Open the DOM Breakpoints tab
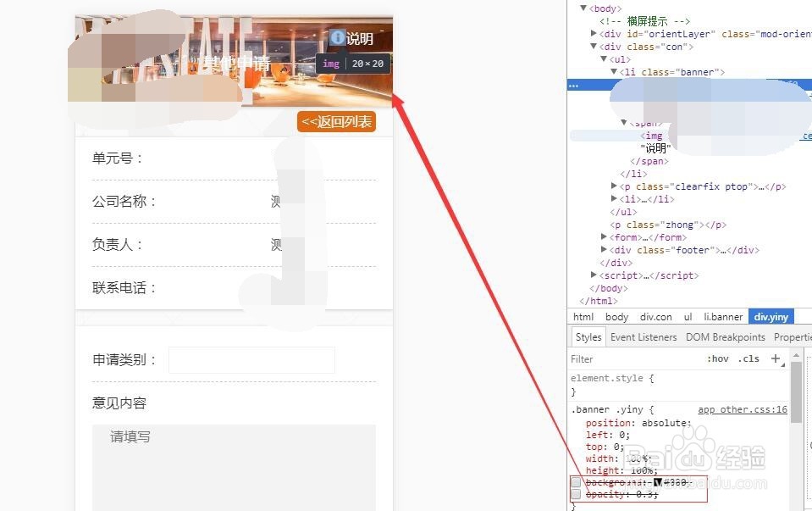The image size is (812, 511). point(726,336)
